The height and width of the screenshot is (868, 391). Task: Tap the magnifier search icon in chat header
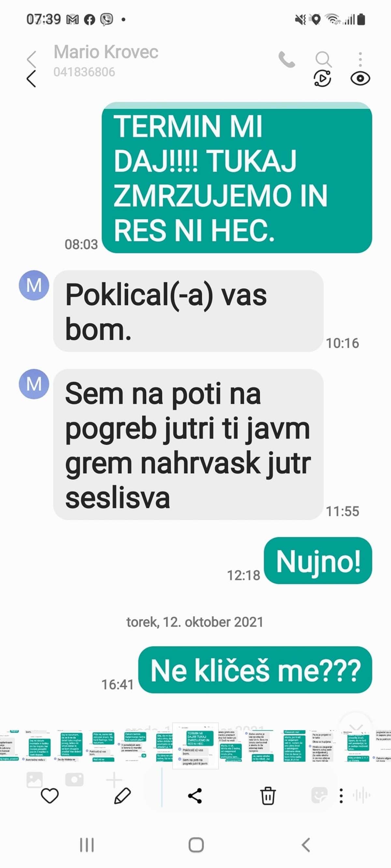(x=323, y=59)
